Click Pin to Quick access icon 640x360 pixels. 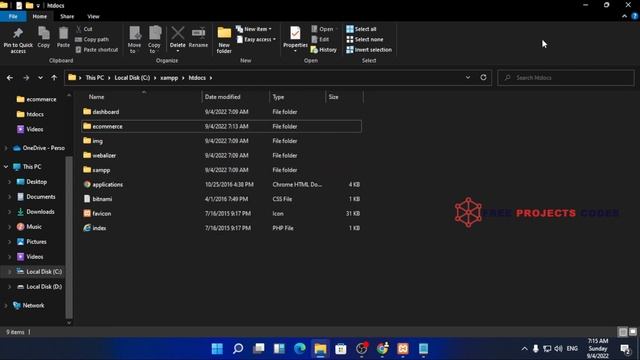pyautogui.click(x=18, y=40)
